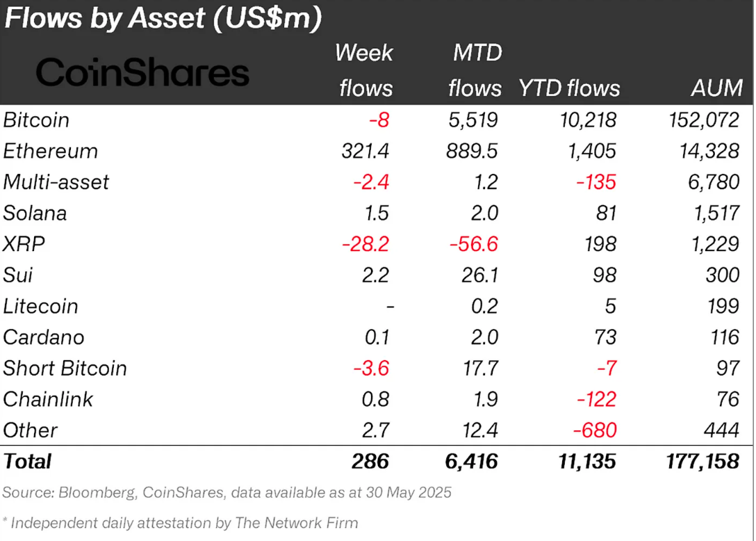Select the Short Bitcoin row label
This screenshot has height=541, width=756.
point(65,368)
